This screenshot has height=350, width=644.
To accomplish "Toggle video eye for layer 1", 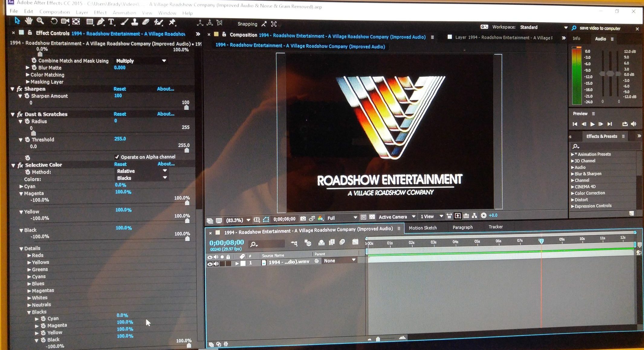I will [x=210, y=264].
